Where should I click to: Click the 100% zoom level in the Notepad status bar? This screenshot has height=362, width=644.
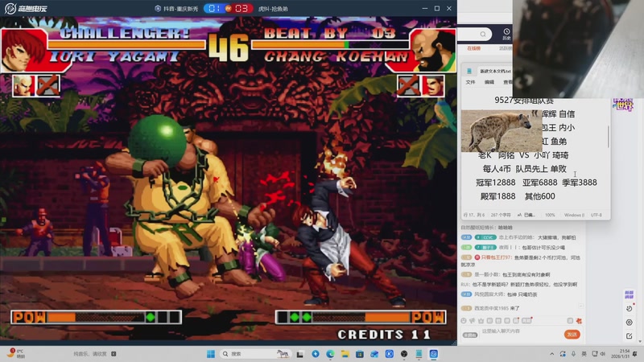pos(550,215)
